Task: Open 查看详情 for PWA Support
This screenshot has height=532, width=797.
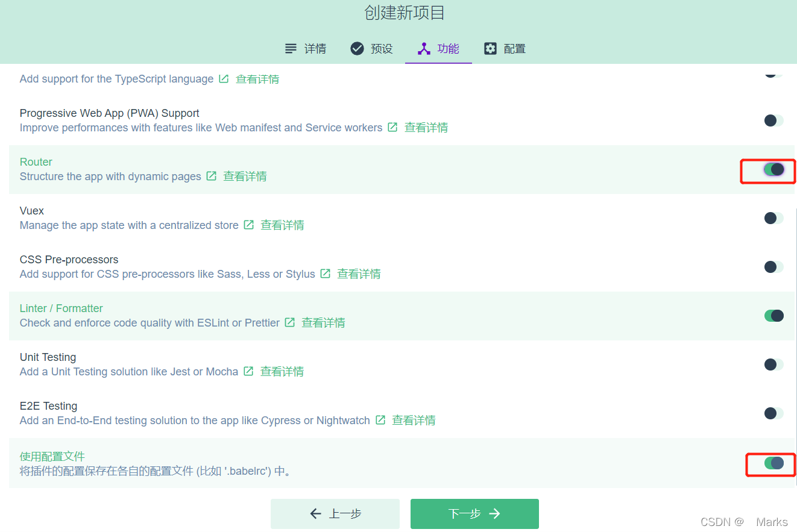Action: click(x=426, y=128)
